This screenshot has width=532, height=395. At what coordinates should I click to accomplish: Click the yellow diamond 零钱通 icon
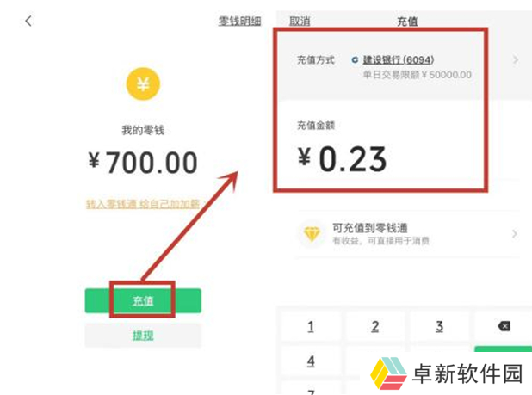(x=312, y=234)
